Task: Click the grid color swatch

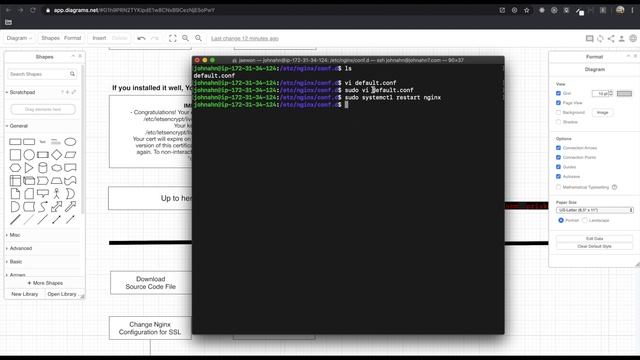Action: pyautogui.click(x=624, y=93)
